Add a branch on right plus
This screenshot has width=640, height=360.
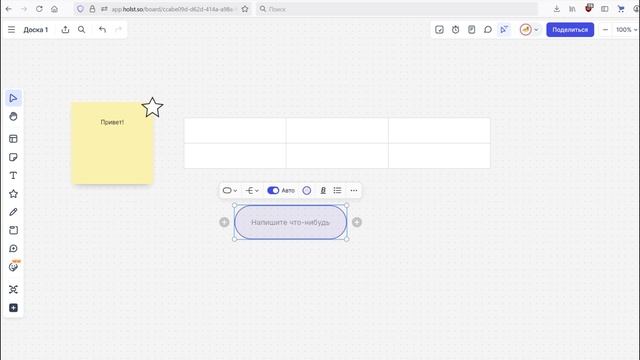pyautogui.click(x=357, y=222)
